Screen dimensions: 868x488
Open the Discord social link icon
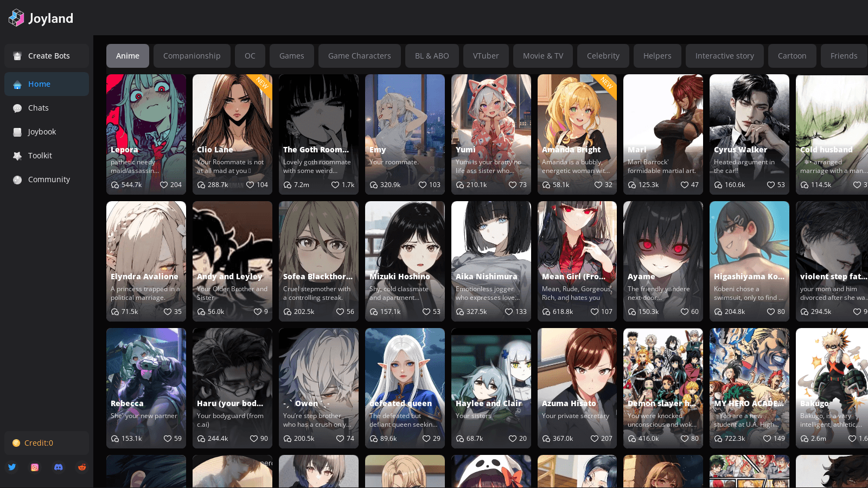[x=59, y=467]
